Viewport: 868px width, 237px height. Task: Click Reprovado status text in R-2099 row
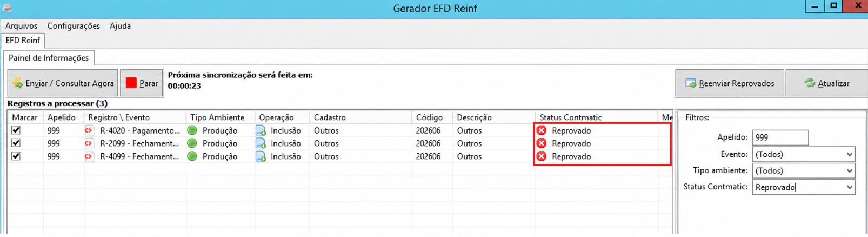point(571,143)
